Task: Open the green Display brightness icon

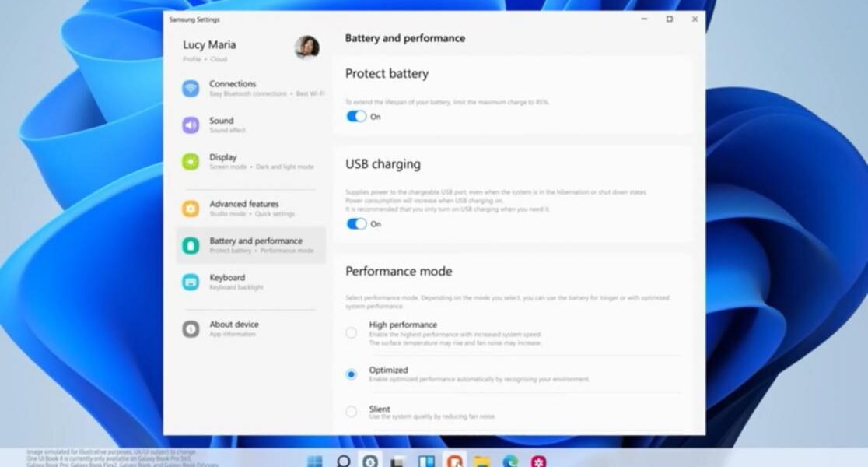Action: (x=191, y=162)
